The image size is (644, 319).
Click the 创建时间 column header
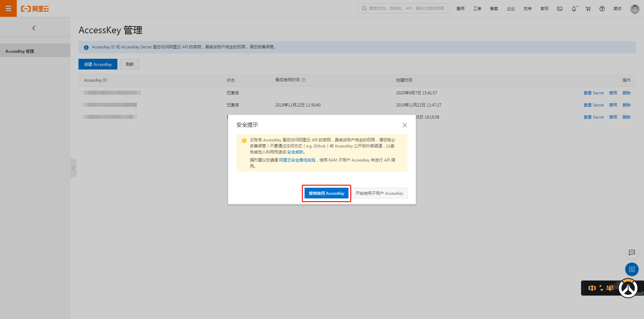tap(404, 80)
